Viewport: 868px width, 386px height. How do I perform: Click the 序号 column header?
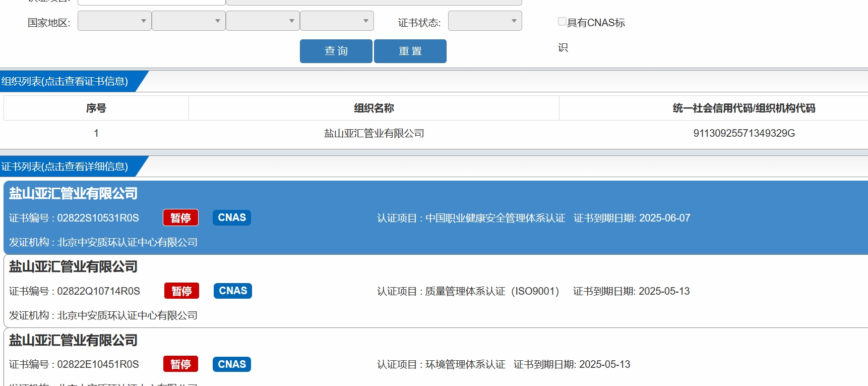pos(96,108)
